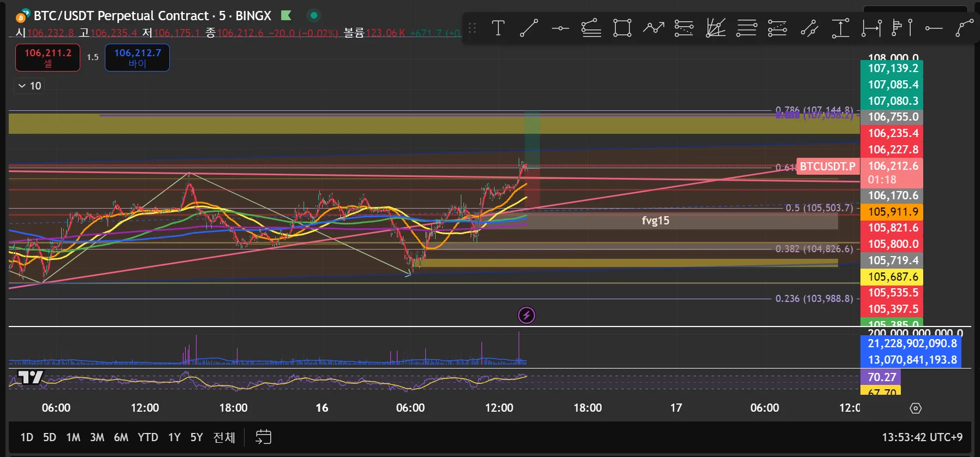This screenshot has height=457, width=980.
Task: Open chart axis settings gear
Action: pyautogui.click(x=916, y=408)
